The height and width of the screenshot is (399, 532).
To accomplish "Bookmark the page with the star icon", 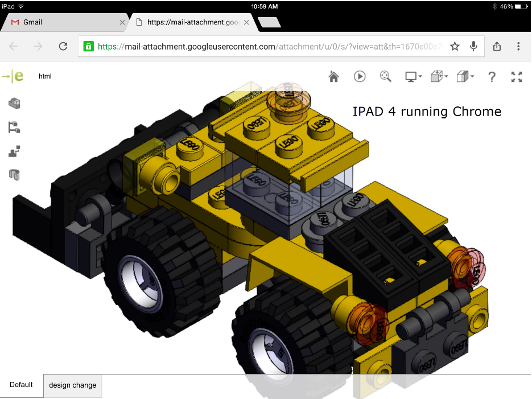I will click(x=455, y=47).
